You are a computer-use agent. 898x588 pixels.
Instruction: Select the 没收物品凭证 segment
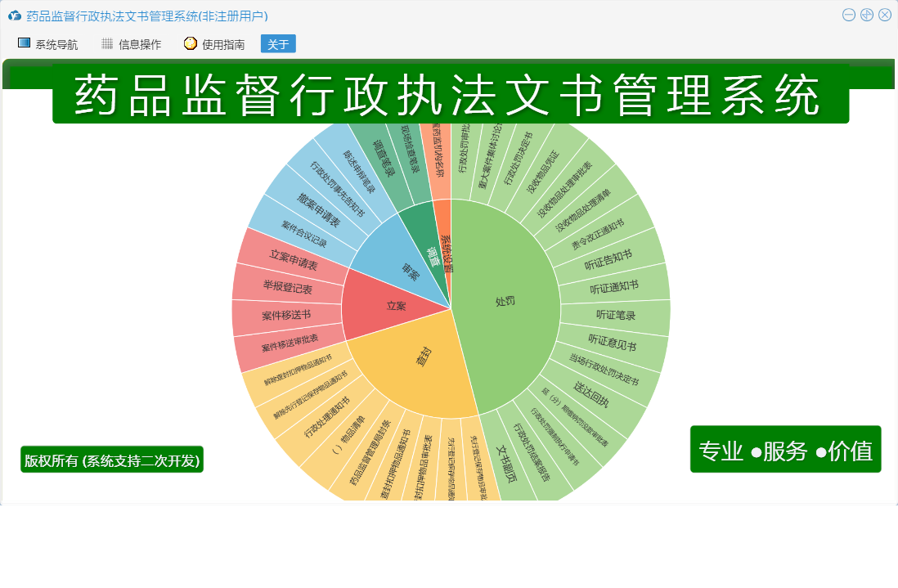click(541, 171)
